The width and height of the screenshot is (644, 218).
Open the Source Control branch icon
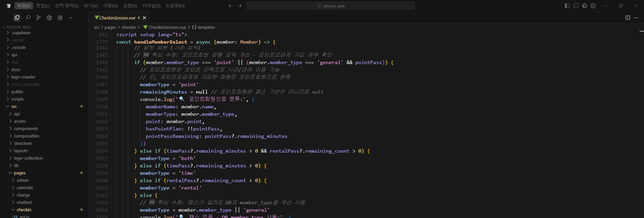tap(39, 18)
